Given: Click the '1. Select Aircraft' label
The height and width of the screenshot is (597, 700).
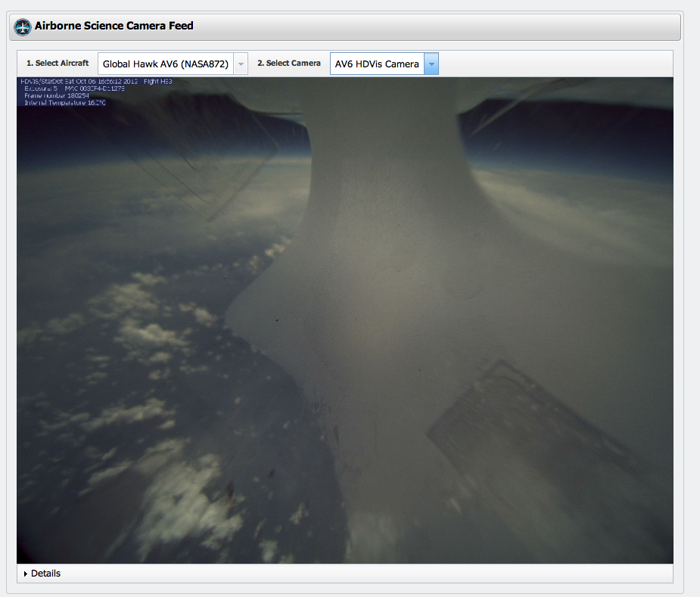Looking at the screenshot, I should click(x=58, y=64).
